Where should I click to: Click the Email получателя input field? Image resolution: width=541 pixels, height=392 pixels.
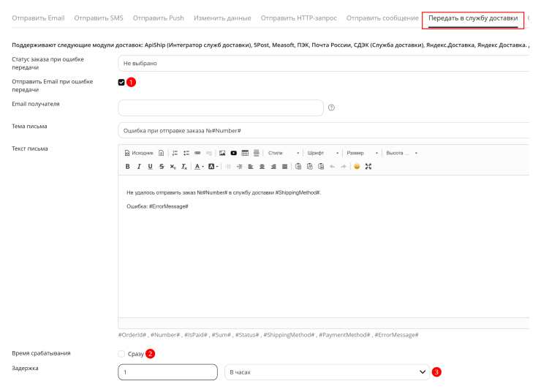point(221,108)
